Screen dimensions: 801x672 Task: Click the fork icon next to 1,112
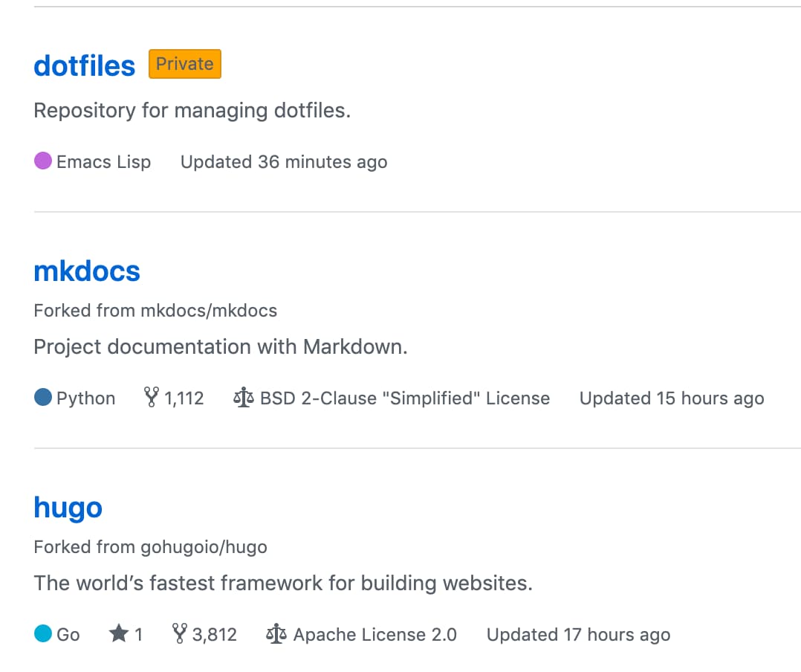pyautogui.click(x=152, y=397)
